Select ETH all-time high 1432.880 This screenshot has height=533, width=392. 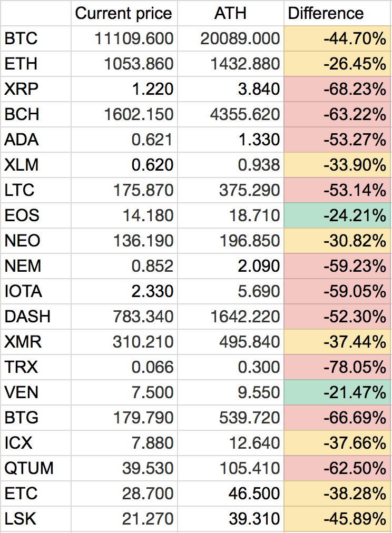(x=240, y=64)
